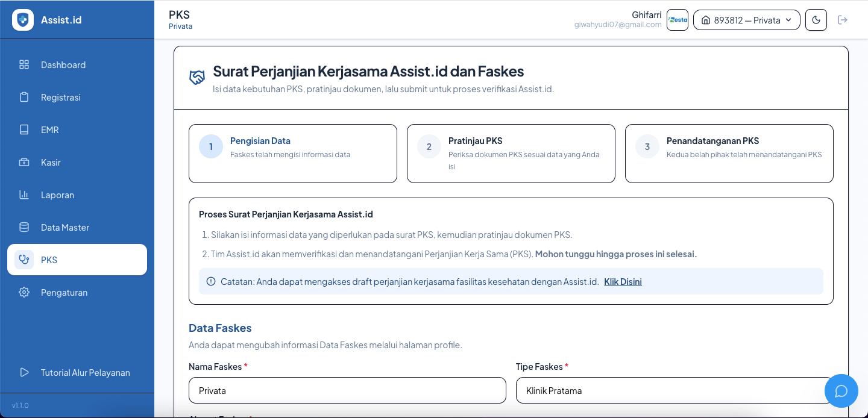Open the Pengaturan gear icon
The width and height of the screenshot is (868, 418).
pyautogui.click(x=24, y=292)
